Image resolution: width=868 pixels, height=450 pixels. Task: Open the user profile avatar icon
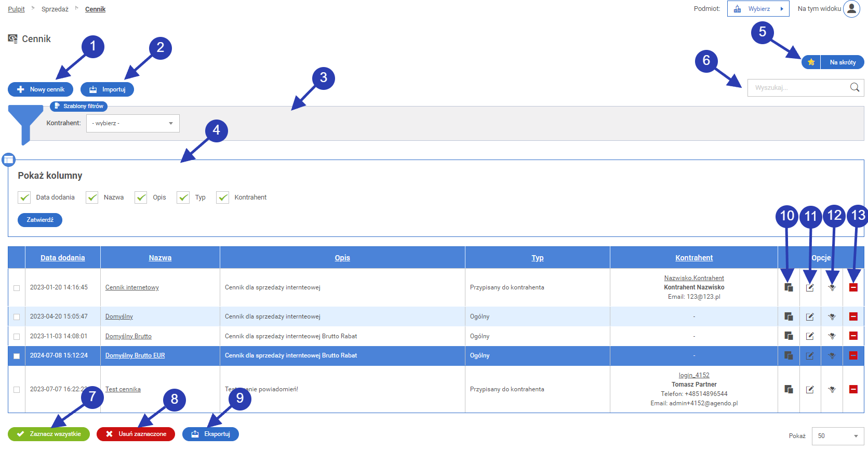click(851, 9)
